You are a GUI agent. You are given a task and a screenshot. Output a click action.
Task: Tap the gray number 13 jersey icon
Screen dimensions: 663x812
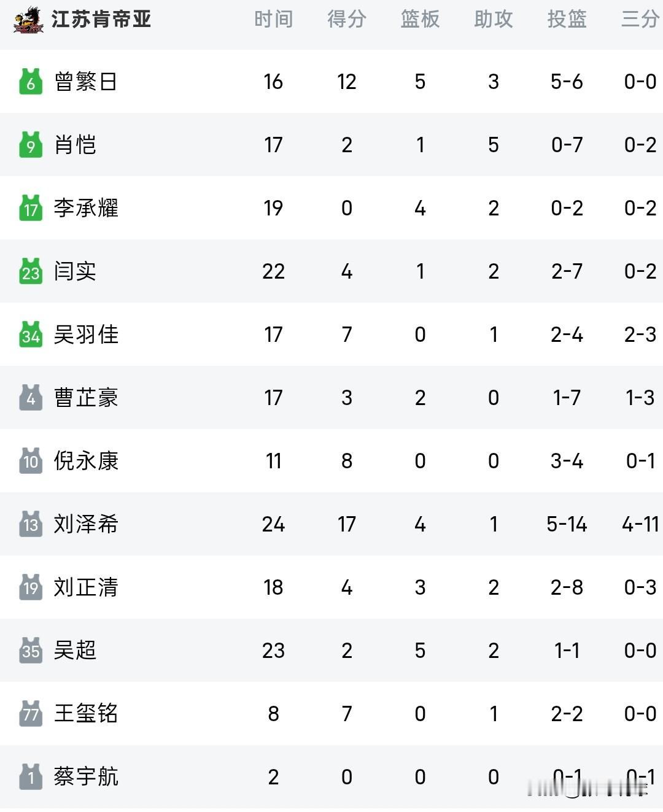[31, 524]
